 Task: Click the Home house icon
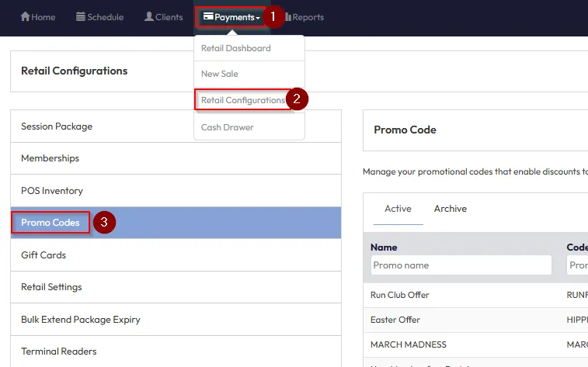click(25, 17)
